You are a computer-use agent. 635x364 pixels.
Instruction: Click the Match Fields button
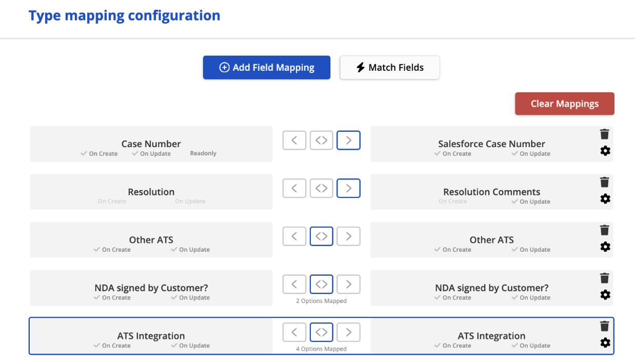coord(390,68)
